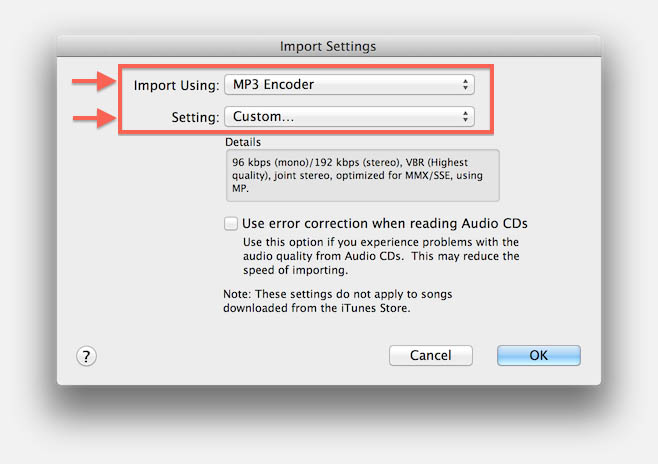
Task: Click the note about iTunes Store downloads
Action: click(337, 301)
